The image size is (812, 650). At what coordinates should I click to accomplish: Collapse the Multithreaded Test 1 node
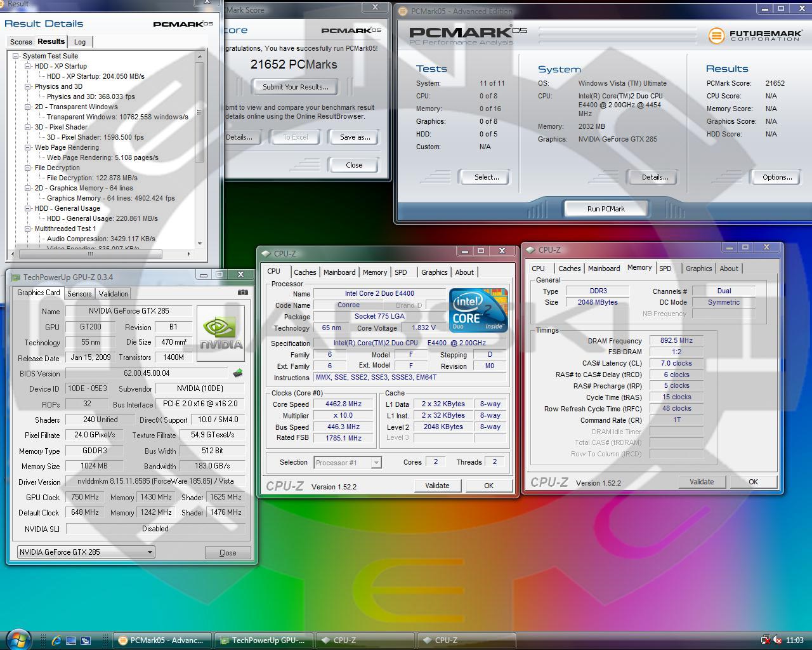[x=28, y=229]
